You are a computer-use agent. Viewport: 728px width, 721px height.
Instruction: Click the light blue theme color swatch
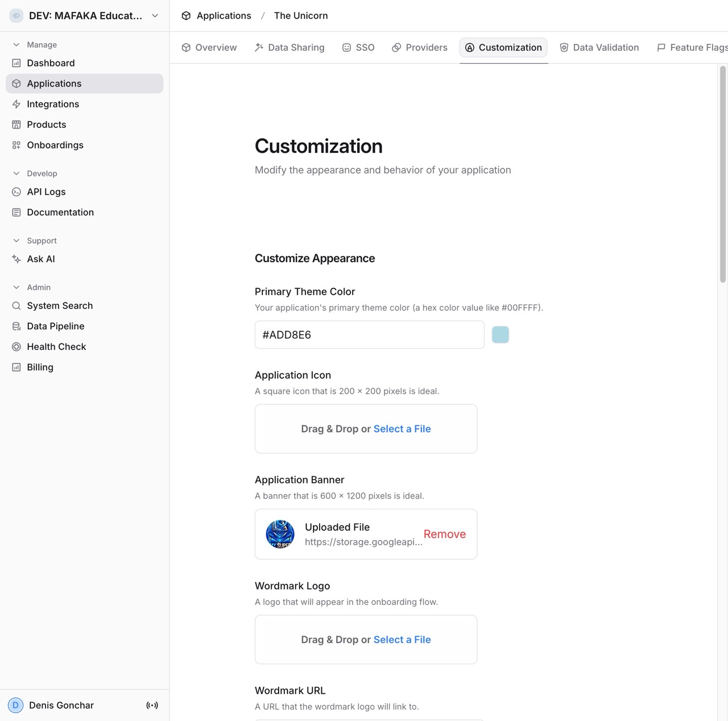(x=500, y=334)
